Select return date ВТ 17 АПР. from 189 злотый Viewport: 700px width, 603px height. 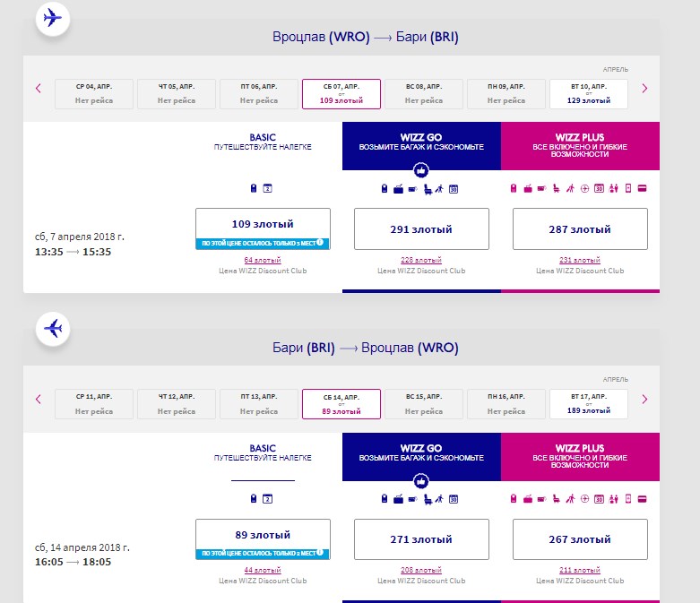click(588, 403)
